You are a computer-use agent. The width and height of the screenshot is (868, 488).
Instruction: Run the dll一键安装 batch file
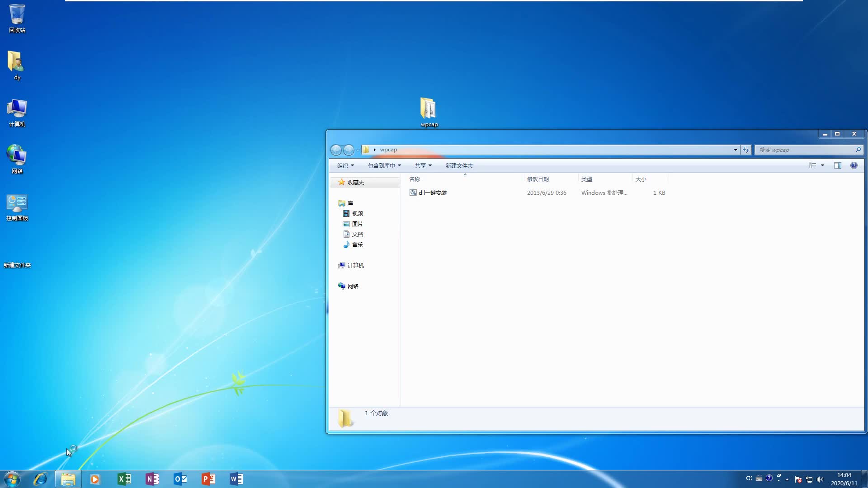[433, 192]
